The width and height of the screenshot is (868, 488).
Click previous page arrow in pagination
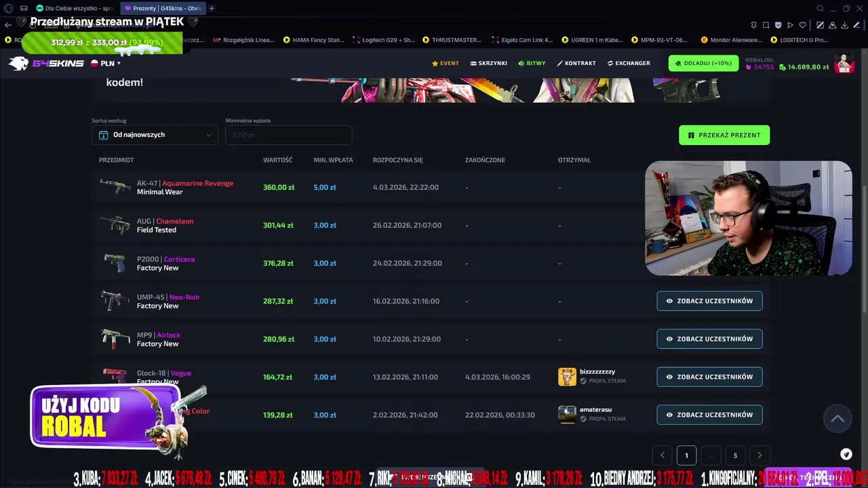tap(662, 455)
